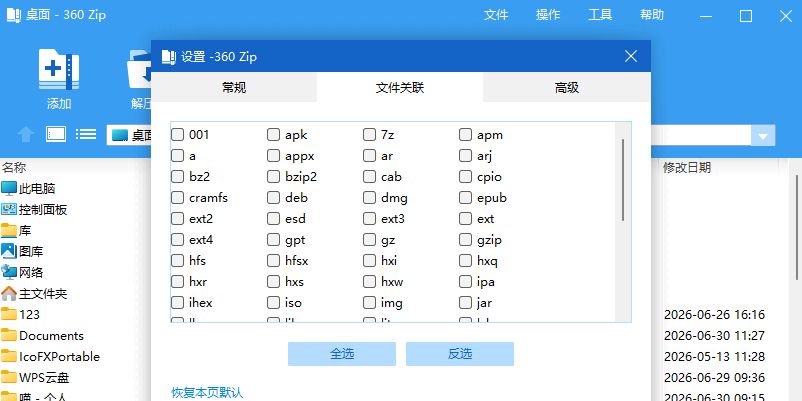
Task: Open the Gallery (图库) item
Action: 23,252
